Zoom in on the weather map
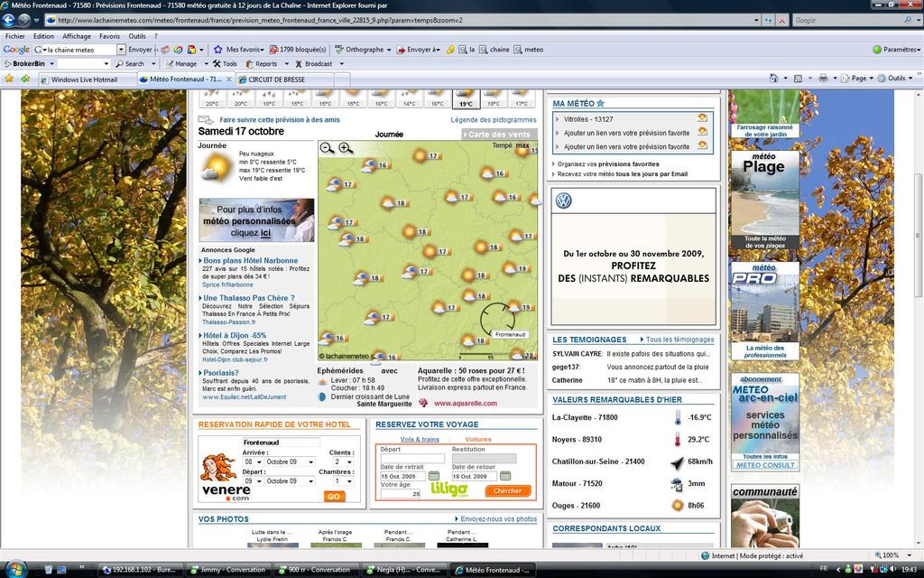 point(345,148)
